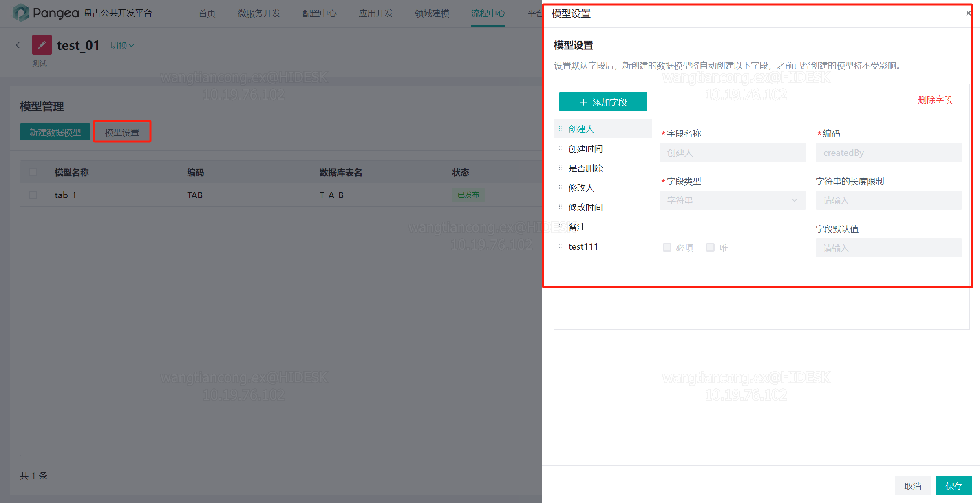Image resolution: width=980 pixels, height=503 pixels.
Task: Select the 创建人 field in the list
Action: [603, 129]
